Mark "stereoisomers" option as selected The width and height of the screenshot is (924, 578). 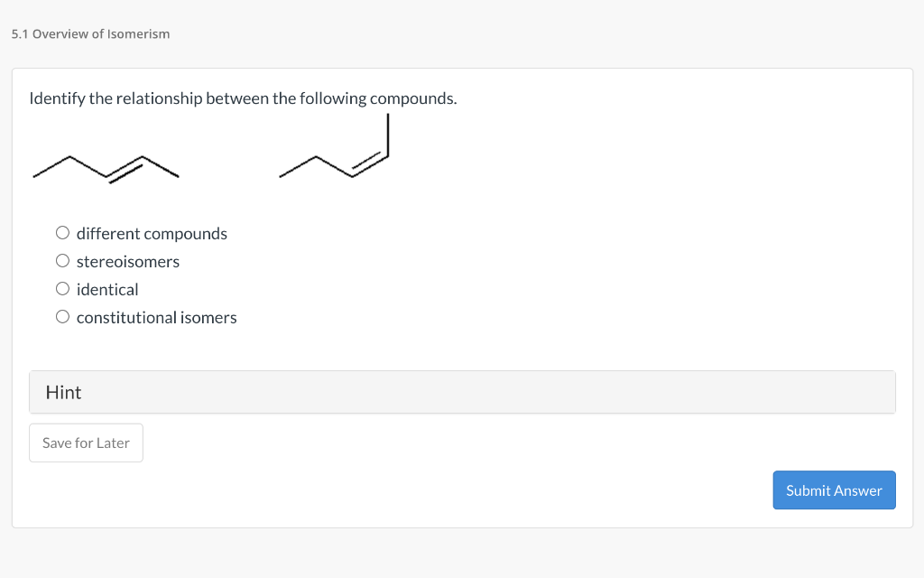coord(62,260)
